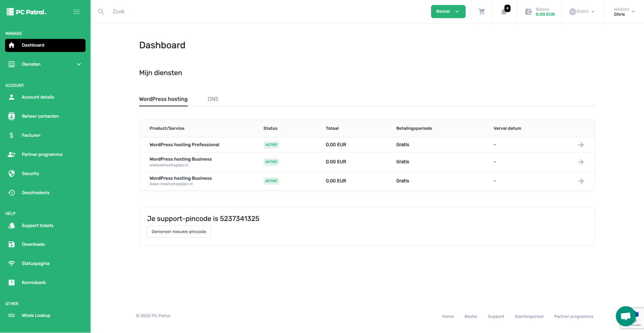The width and height of the screenshot is (644, 333).
Task: Collapse sidebar with hamburger menu icon
Action: [76, 12]
